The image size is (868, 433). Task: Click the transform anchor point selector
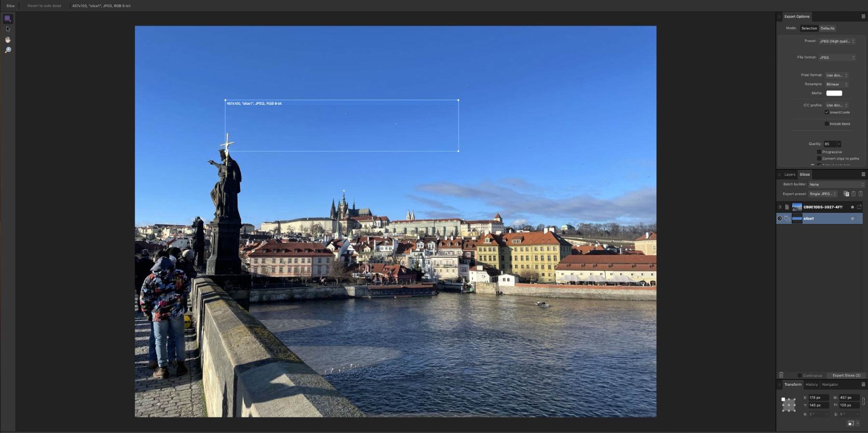(x=789, y=405)
